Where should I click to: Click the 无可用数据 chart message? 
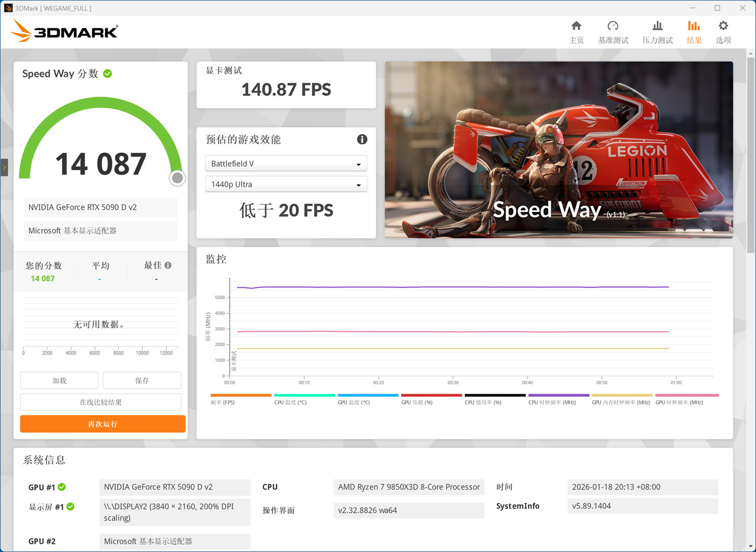[99, 325]
